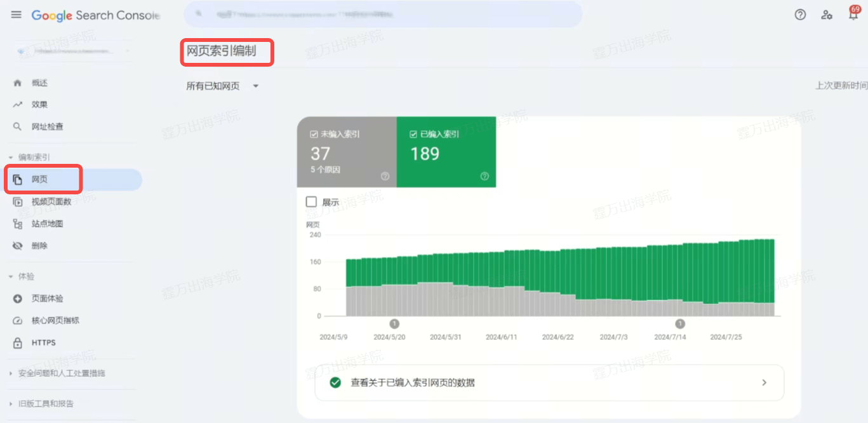Open notifications bell with 69 badge
868x423 pixels.
[x=853, y=15]
